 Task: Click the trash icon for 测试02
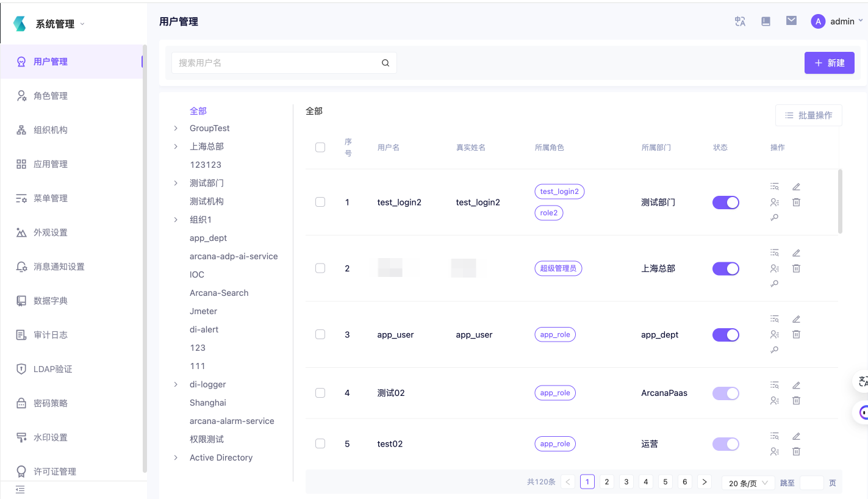point(796,400)
